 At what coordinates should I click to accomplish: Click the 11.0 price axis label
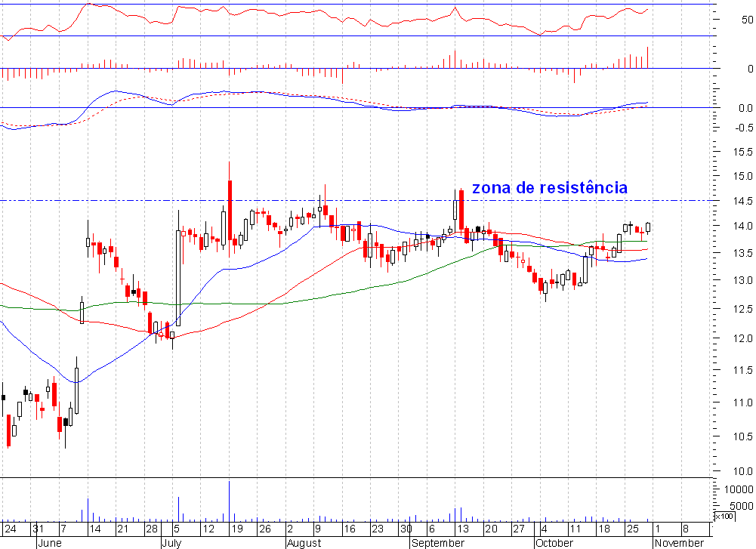pyautogui.click(x=743, y=403)
